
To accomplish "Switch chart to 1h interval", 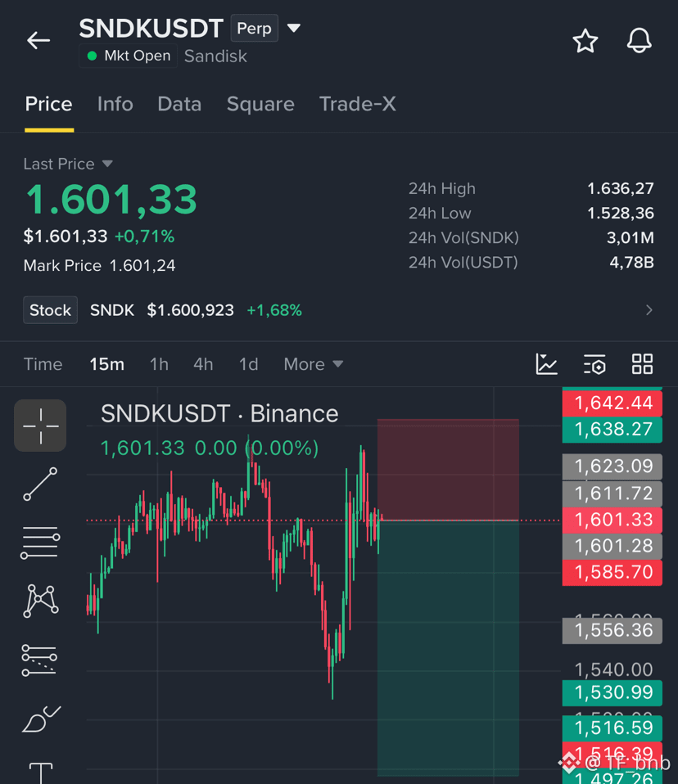I will click(x=159, y=364).
